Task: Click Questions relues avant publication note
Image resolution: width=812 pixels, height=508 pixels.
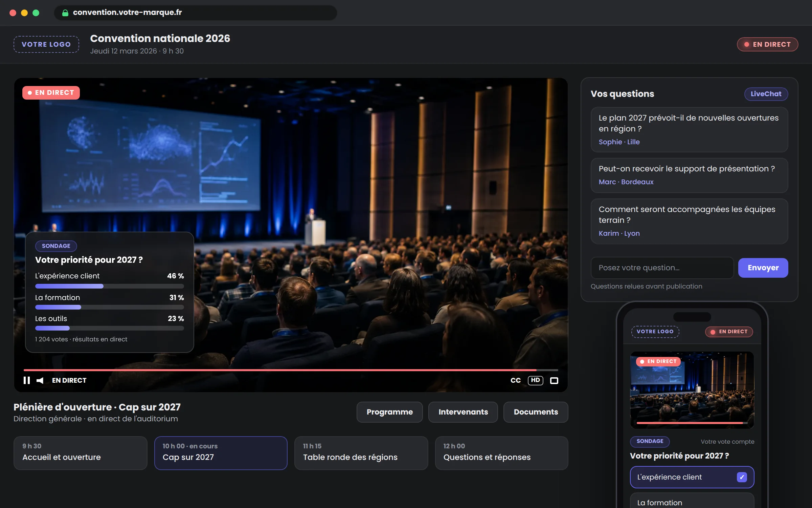Action: click(646, 286)
